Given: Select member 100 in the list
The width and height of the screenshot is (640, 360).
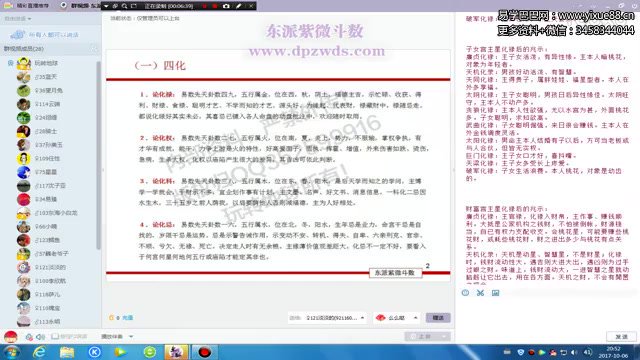Looking at the screenshot, I should (x=49, y=281).
